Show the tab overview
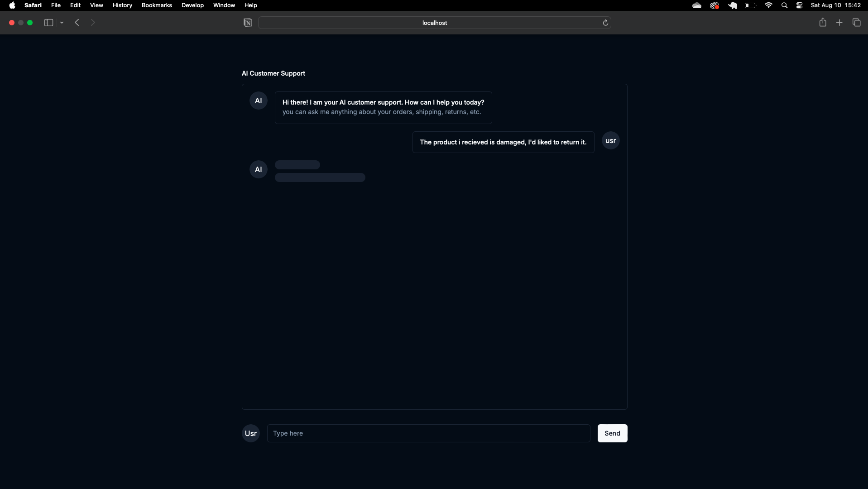Screen dimensions: 868x489 click(x=856, y=22)
